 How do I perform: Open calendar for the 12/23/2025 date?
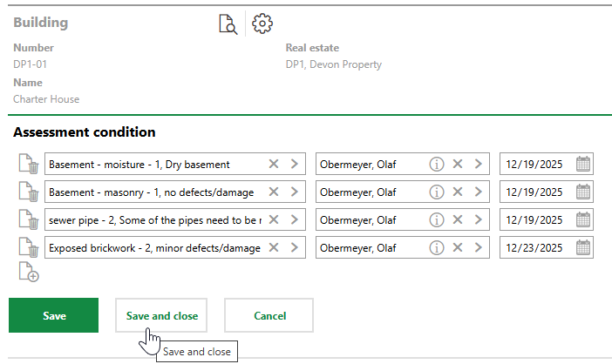[583, 247]
